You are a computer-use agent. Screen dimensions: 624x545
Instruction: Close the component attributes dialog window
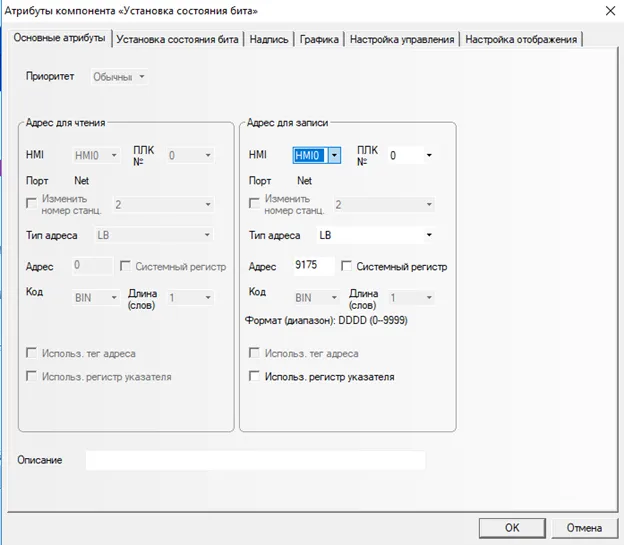610,11
